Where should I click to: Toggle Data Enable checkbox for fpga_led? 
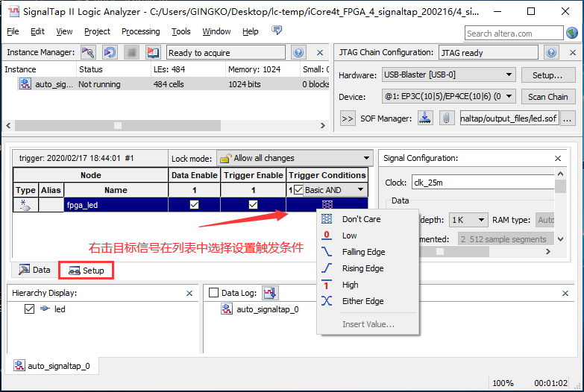tap(195, 205)
